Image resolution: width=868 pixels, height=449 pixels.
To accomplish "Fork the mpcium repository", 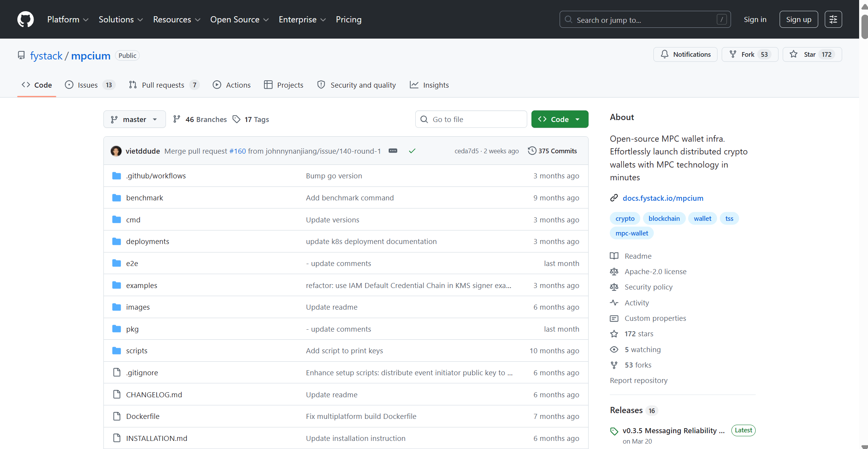I will point(750,54).
